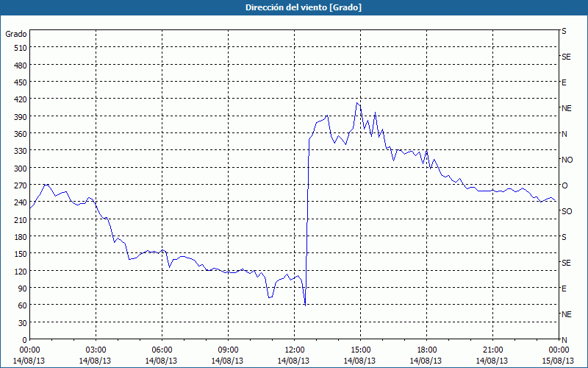The image size is (588, 368).
Task: Click the 15/08/13 date label
Action: [x=559, y=361]
